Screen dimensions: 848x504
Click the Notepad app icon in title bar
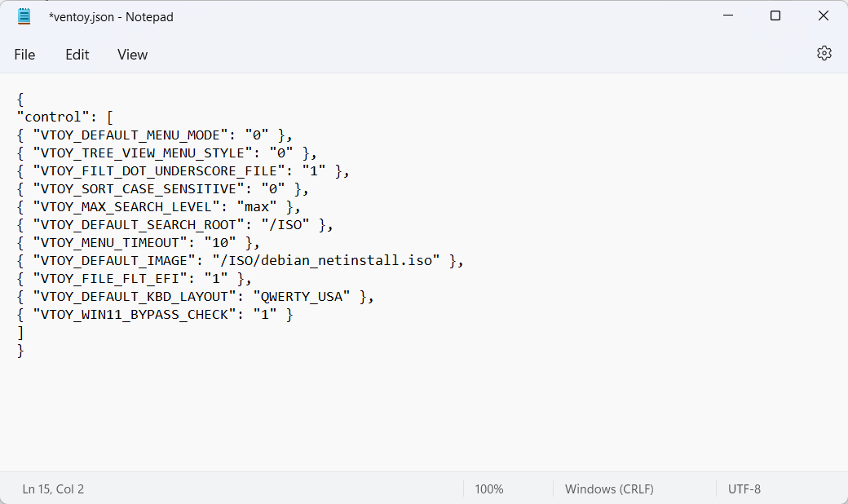(x=24, y=16)
